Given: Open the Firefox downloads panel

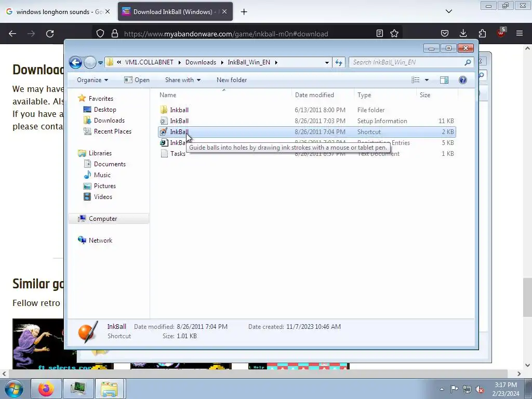Looking at the screenshot, I should 463,34.
